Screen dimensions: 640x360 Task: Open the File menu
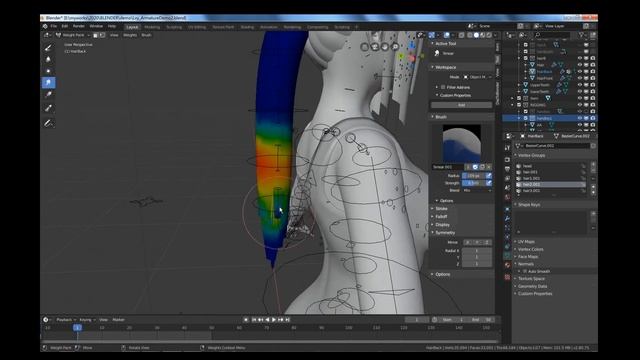[54, 26]
